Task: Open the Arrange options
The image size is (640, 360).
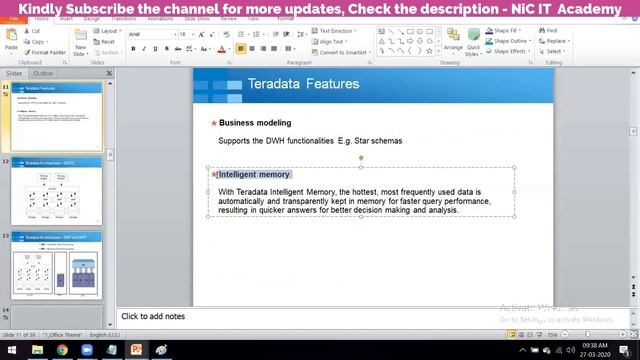Action: [453, 42]
